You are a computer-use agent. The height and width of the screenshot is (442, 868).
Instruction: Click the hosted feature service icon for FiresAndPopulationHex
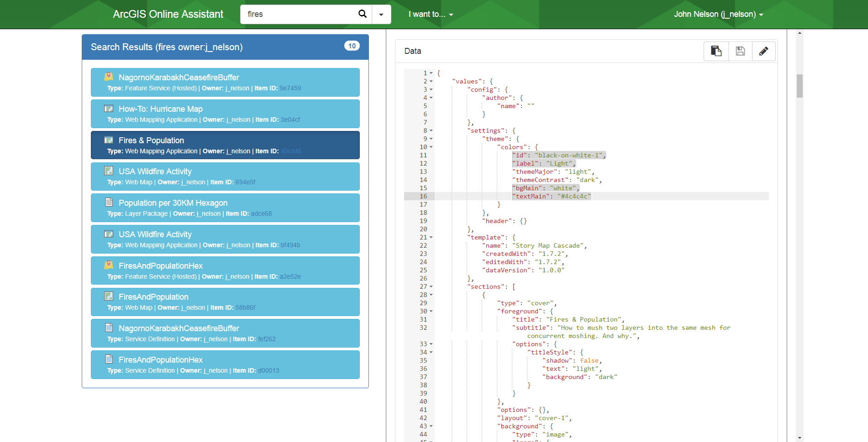pos(109,265)
